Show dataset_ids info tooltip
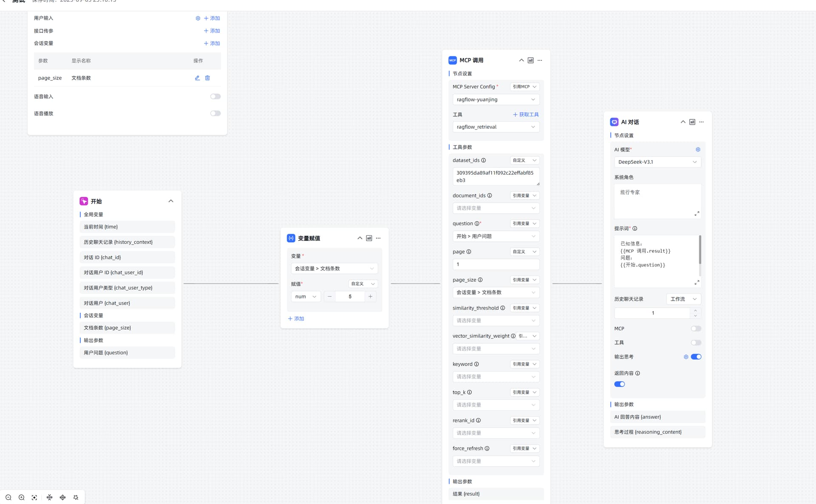This screenshot has width=816, height=504. tap(483, 160)
